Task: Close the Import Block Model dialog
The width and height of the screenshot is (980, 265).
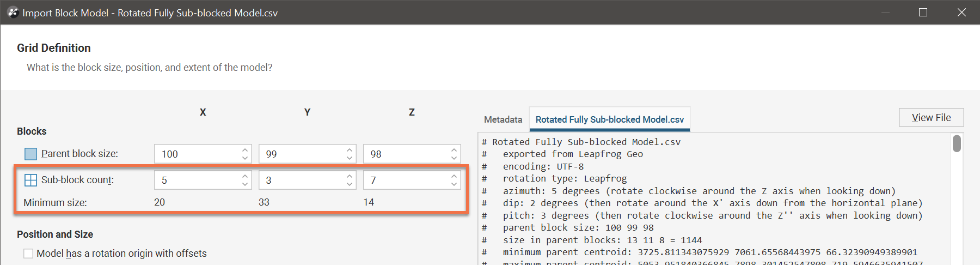Action: (961, 12)
